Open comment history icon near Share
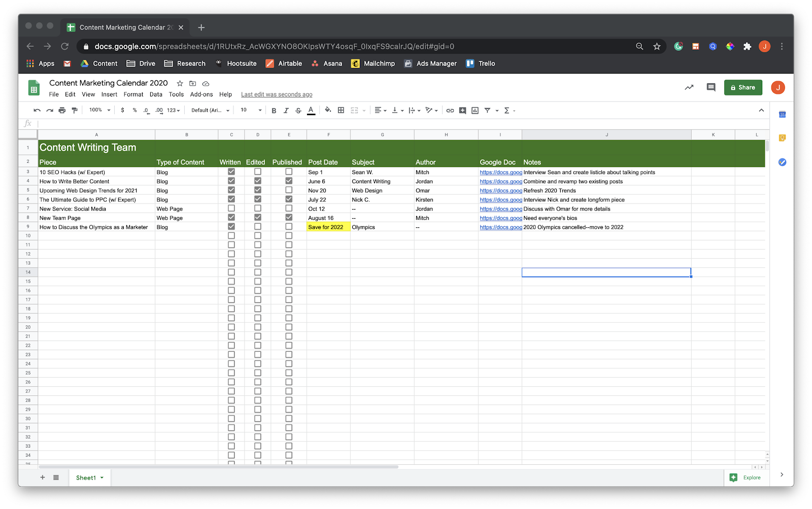The width and height of the screenshot is (812, 509). [x=711, y=87]
